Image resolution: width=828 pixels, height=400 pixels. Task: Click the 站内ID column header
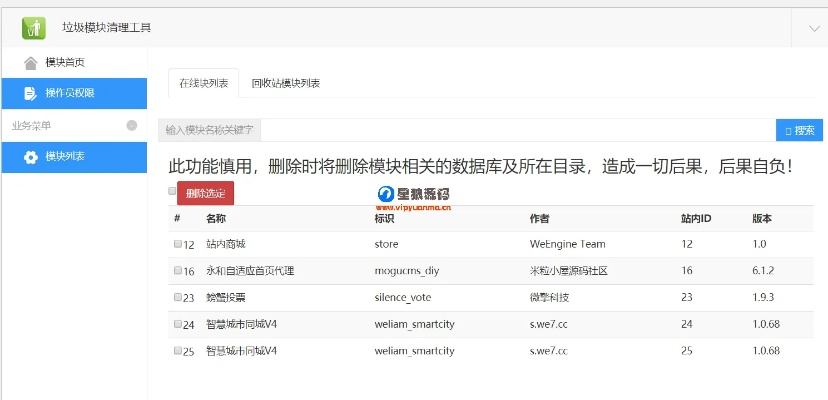[696, 219]
